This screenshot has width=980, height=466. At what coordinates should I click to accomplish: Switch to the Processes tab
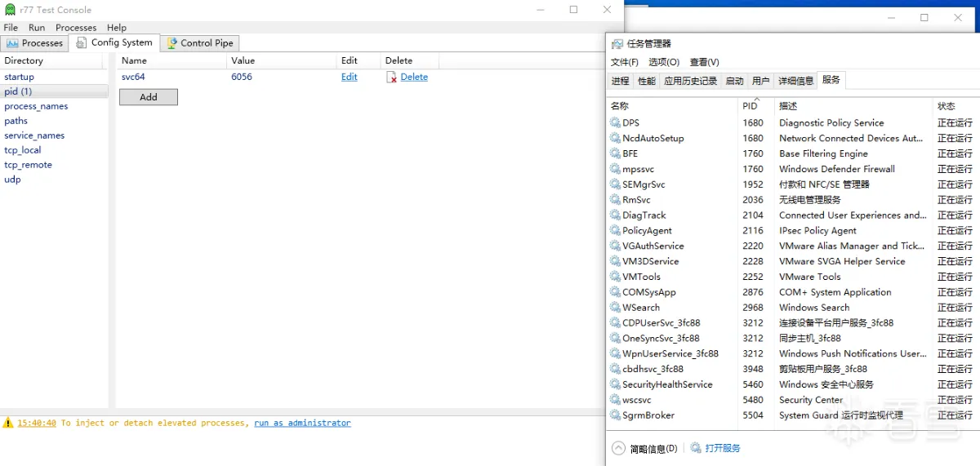(34, 43)
